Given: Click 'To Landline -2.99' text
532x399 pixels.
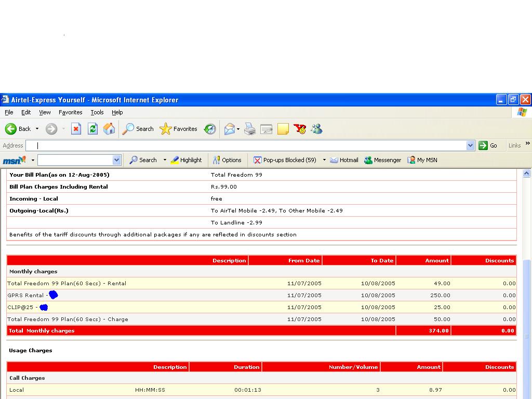Looking at the screenshot, I should click(236, 222).
